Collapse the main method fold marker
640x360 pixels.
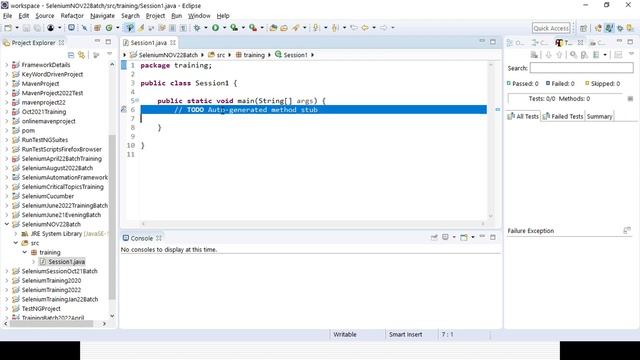point(138,100)
